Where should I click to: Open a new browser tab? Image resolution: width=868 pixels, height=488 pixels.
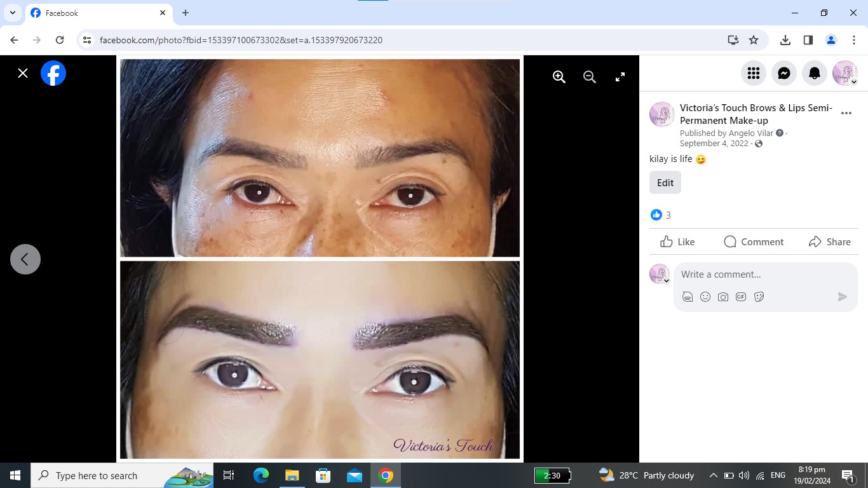pos(186,13)
